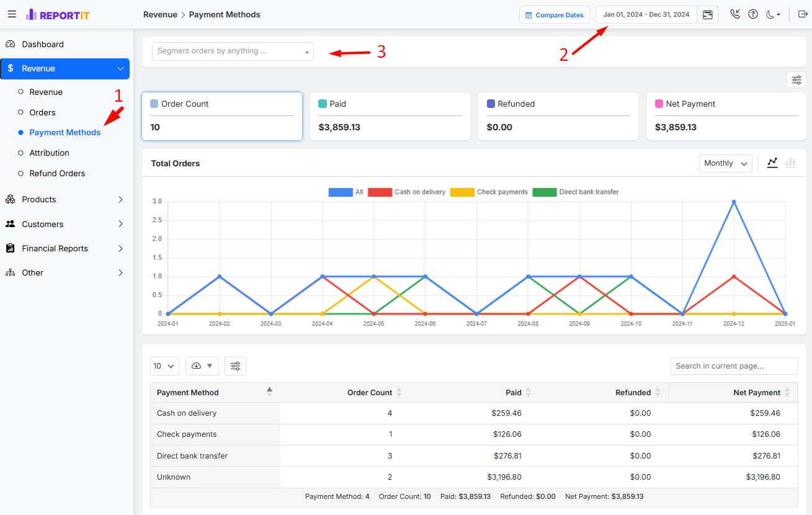The height and width of the screenshot is (515, 812).
Task: Open the calendar date picker icon
Action: pyautogui.click(x=708, y=15)
